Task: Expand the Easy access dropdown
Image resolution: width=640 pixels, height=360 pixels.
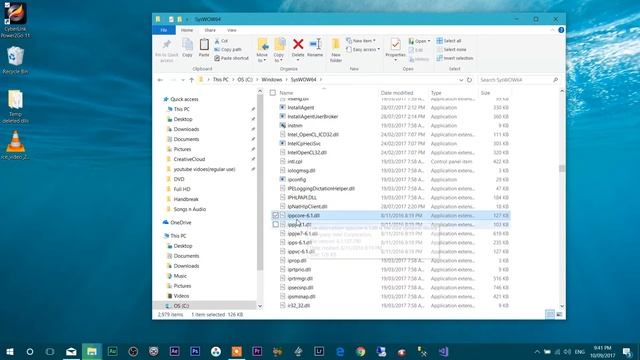Action: click(x=363, y=49)
